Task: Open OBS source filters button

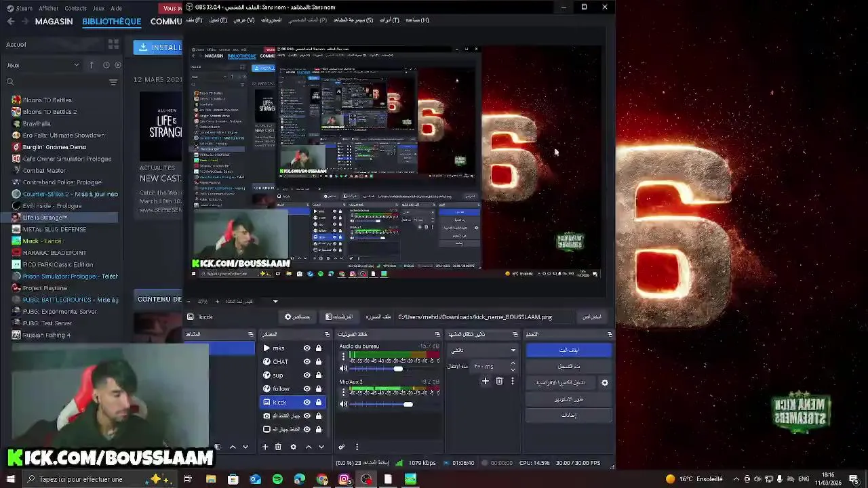Action: pos(339,317)
